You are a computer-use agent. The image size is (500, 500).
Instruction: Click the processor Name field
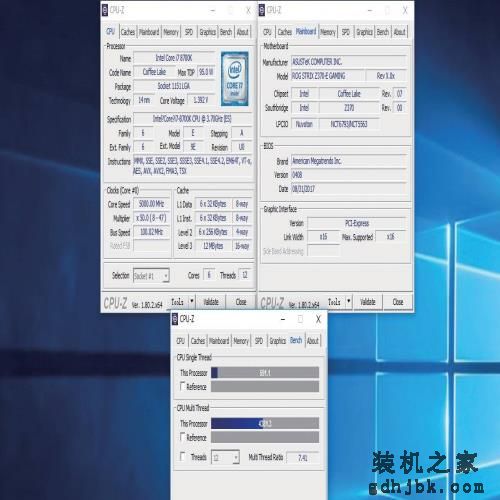pos(174,58)
